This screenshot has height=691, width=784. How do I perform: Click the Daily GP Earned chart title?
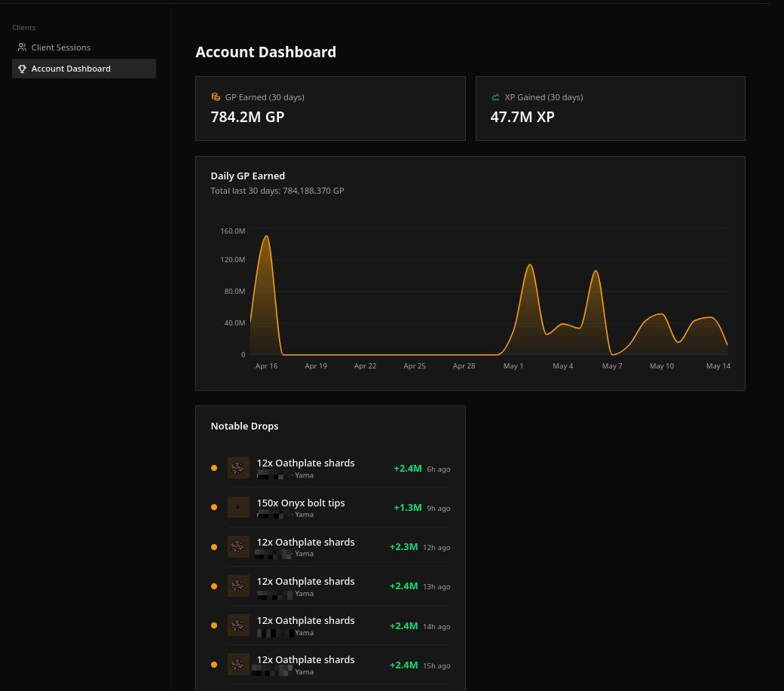(x=248, y=176)
